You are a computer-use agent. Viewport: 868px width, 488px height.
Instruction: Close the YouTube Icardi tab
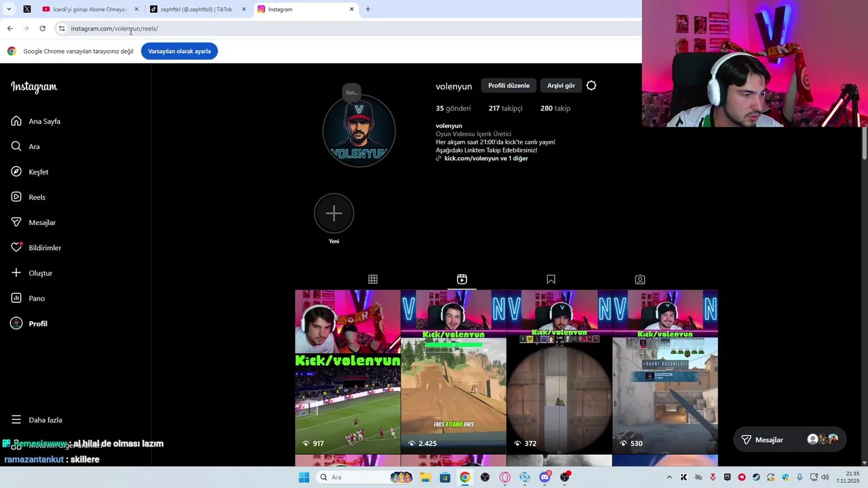coord(136,9)
